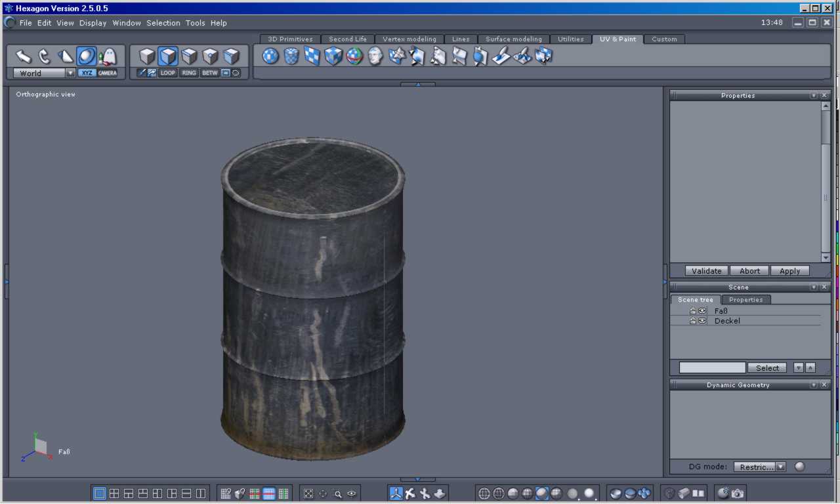
Task: Hide the Deckel object with eye icon
Action: pos(702,321)
